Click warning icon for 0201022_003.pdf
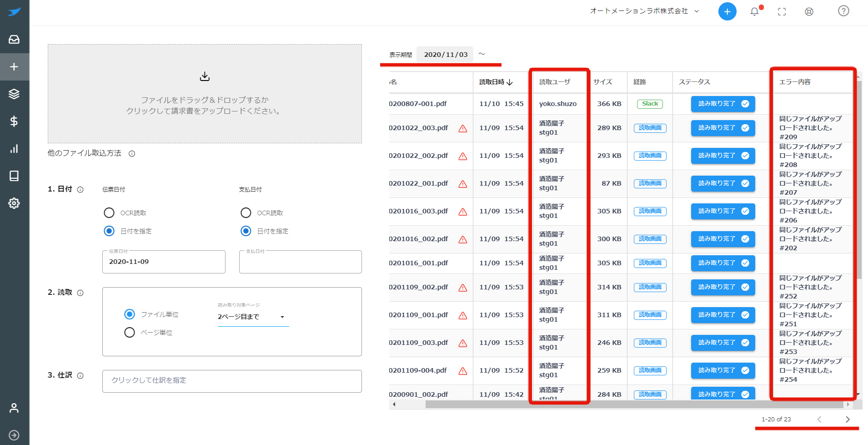The image size is (868, 445). pos(463,129)
